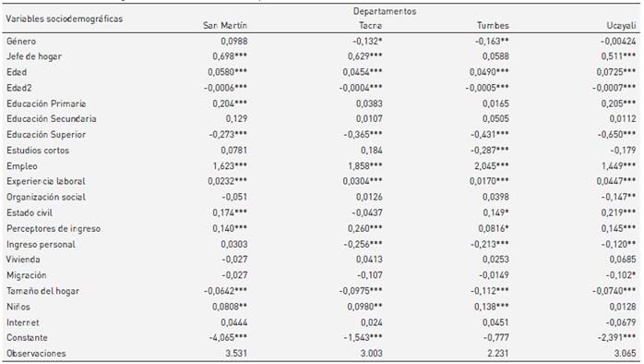
Task: Click the Organización social row label
Action: 46,197
